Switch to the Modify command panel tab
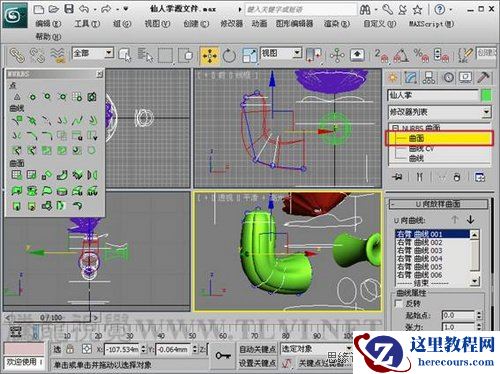The height and width of the screenshot is (374, 500). 411,77
